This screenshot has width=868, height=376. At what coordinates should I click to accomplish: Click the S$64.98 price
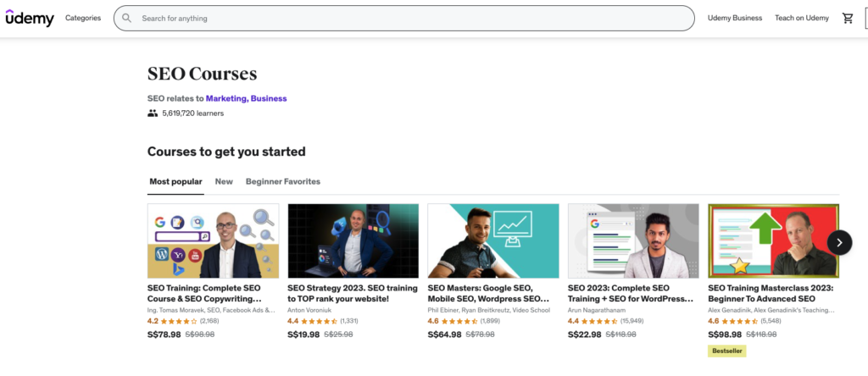444,335
